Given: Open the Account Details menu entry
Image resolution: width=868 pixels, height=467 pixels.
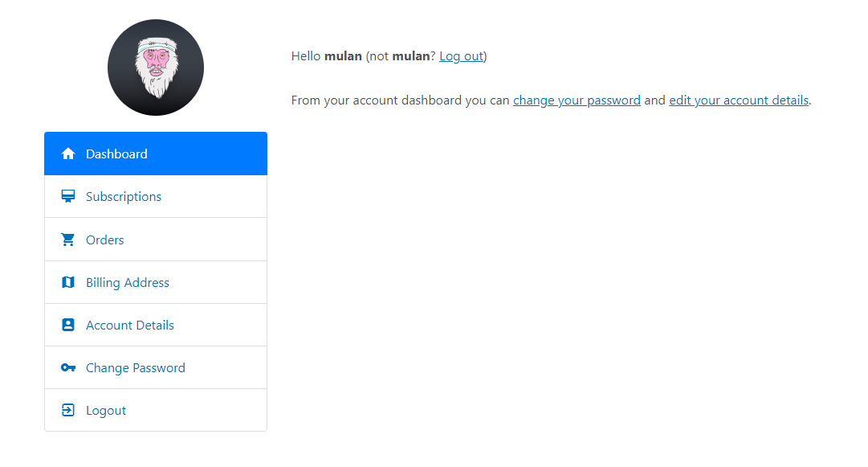Looking at the screenshot, I should (x=156, y=325).
